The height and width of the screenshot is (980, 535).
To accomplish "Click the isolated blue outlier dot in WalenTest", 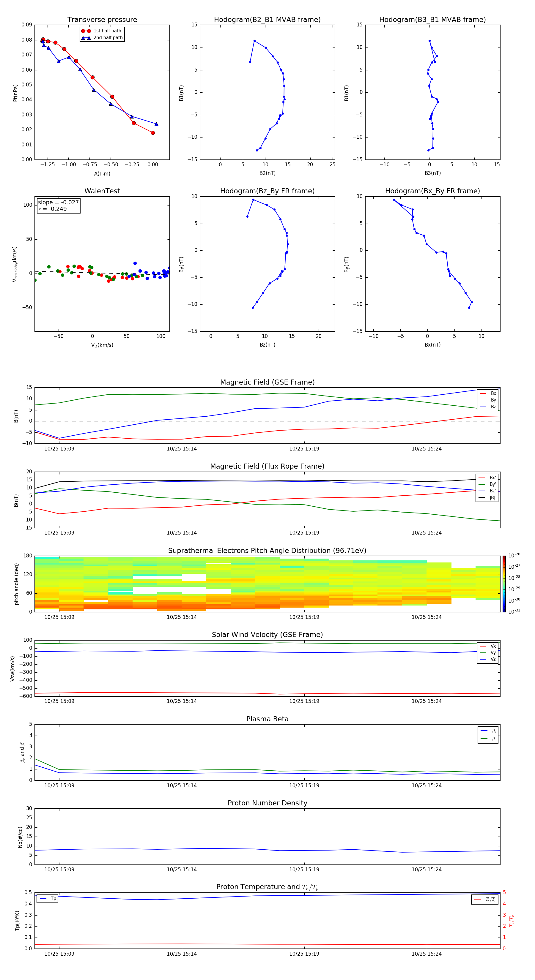I will pyautogui.click(x=135, y=263).
